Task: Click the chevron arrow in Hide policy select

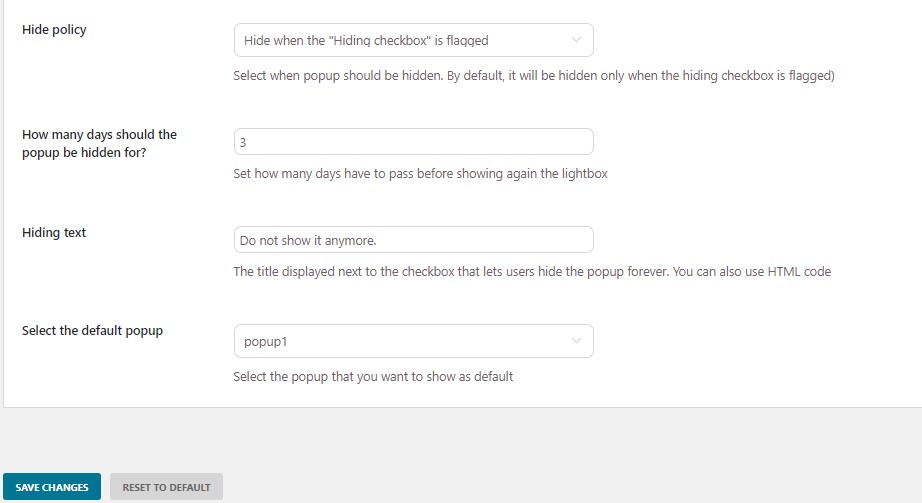Action: (576, 40)
